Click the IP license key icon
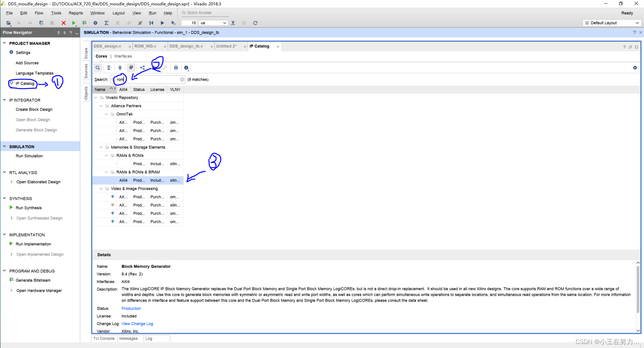The image size is (644, 348). (x=165, y=68)
